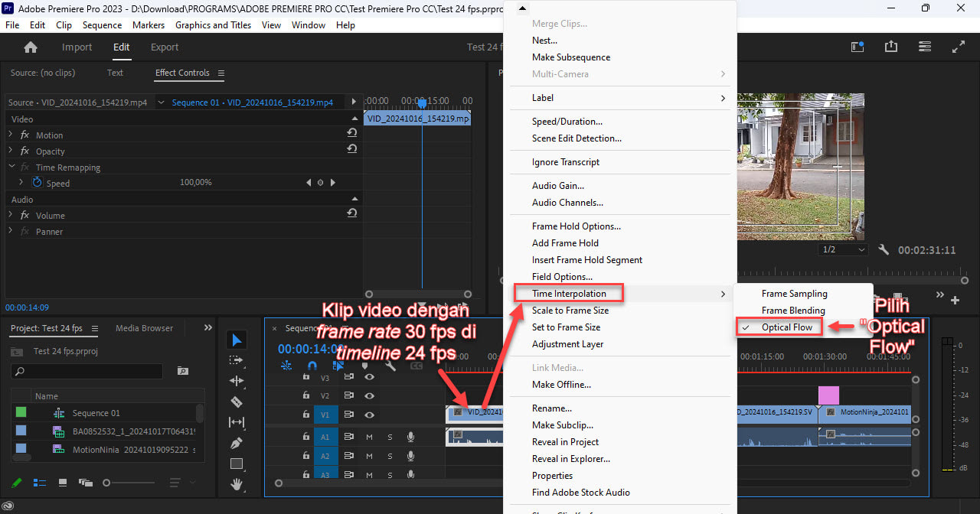Select the Track Select Forward tool
Image resolution: width=980 pixels, height=514 pixels.
[237, 360]
